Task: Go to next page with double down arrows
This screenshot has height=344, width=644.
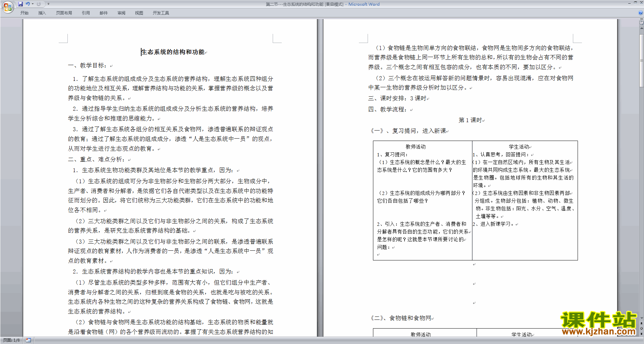Action: coord(641,334)
